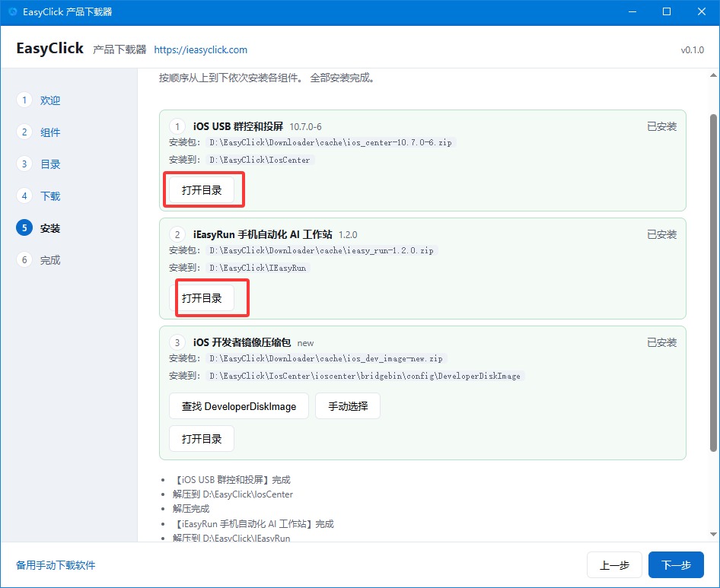
Task: Click log line 【iOS USB 群控和投屏】完成
Action: tap(231, 480)
